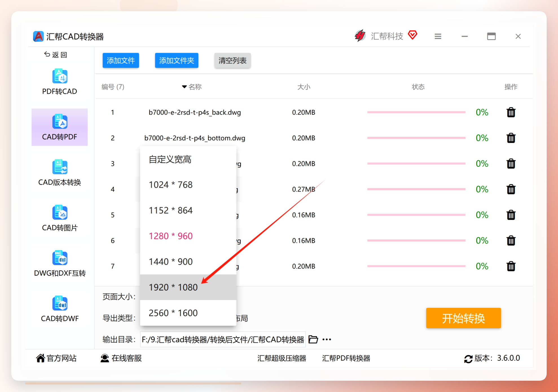Viewport: 558px width, 392px height.
Task: Choose 自定义宽高 from page size list
Action: click(188, 159)
